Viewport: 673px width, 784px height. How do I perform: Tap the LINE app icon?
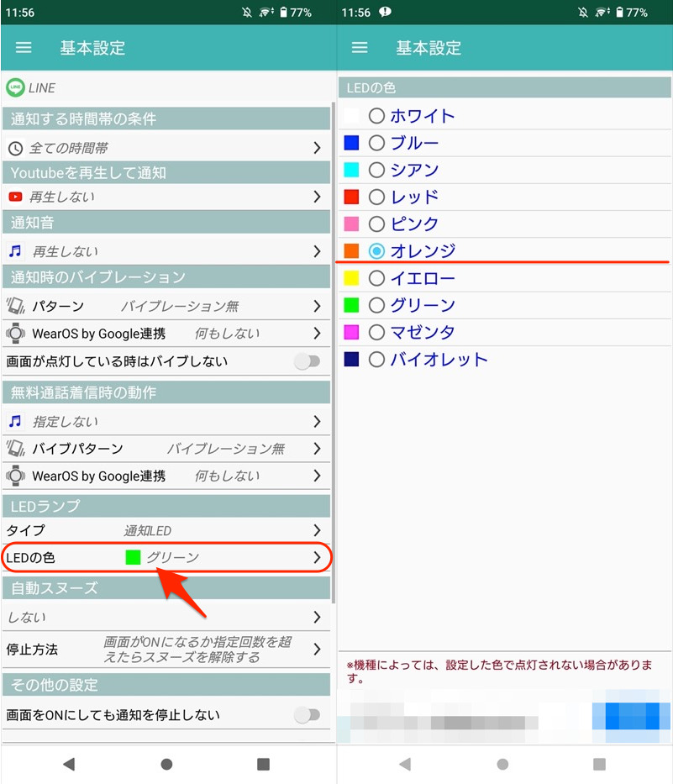(14, 87)
